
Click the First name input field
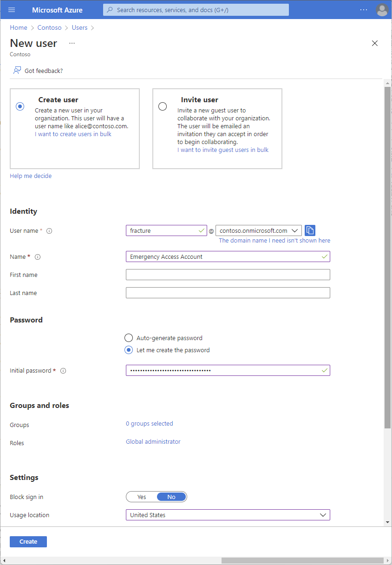pyautogui.click(x=228, y=275)
